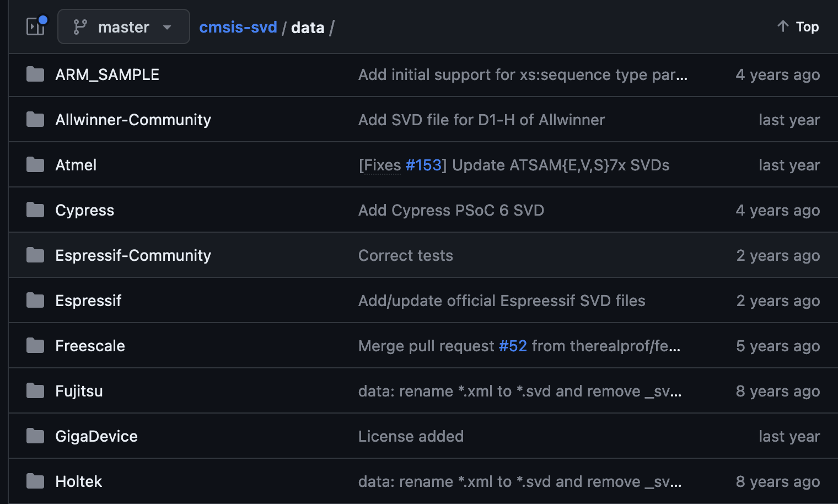This screenshot has width=838, height=504.
Task: Open the GigaDevice folder
Action: [96, 436]
